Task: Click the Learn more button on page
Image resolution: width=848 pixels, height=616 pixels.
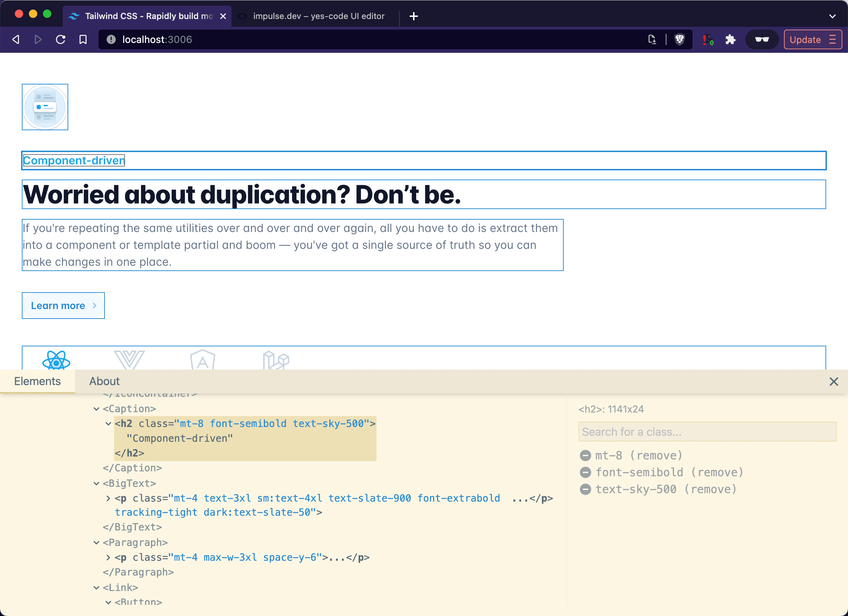Action: (63, 305)
